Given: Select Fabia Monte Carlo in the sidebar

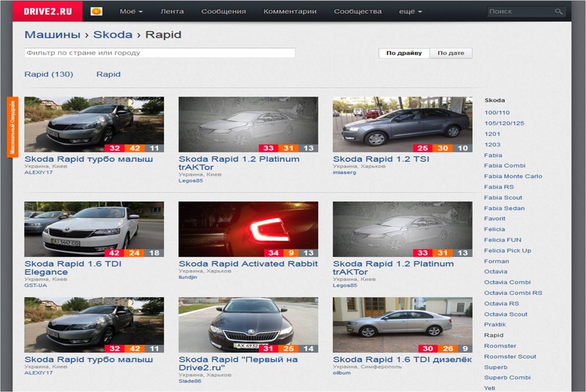Looking at the screenshot, I should tap(513, 176).
